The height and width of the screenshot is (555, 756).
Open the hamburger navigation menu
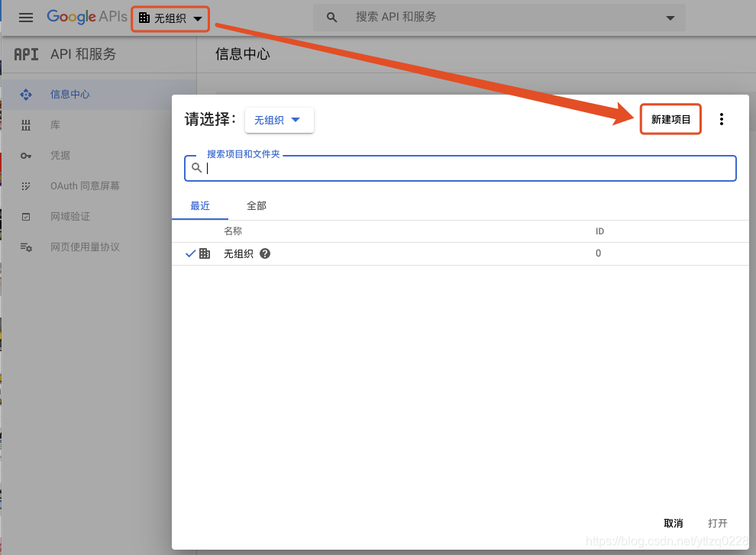(26, 18)
